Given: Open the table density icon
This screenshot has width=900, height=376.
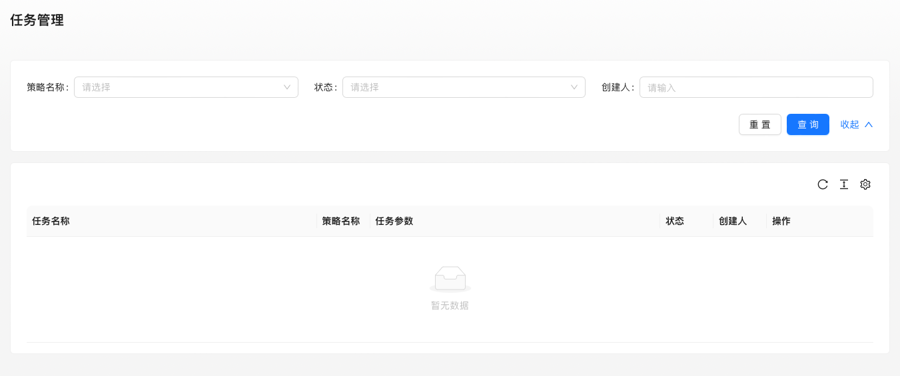Looking at the screenshot, I should [x=844, y=184].
